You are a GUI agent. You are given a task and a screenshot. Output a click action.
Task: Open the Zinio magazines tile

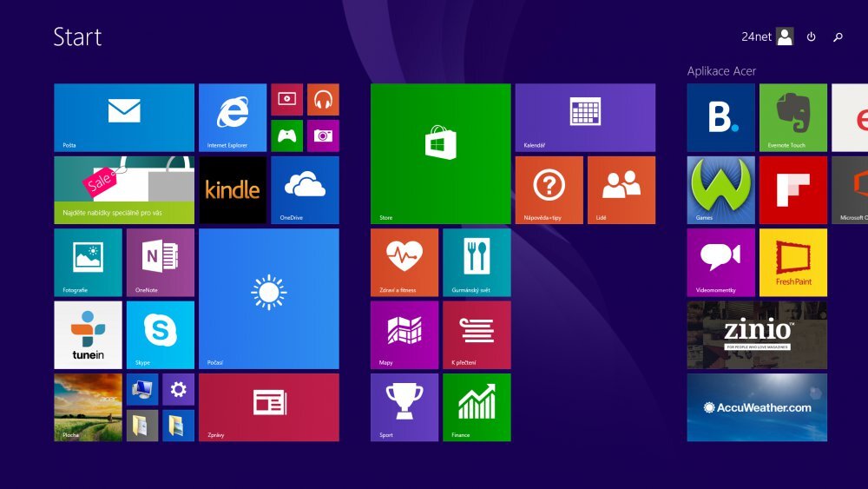click(757, 335)
